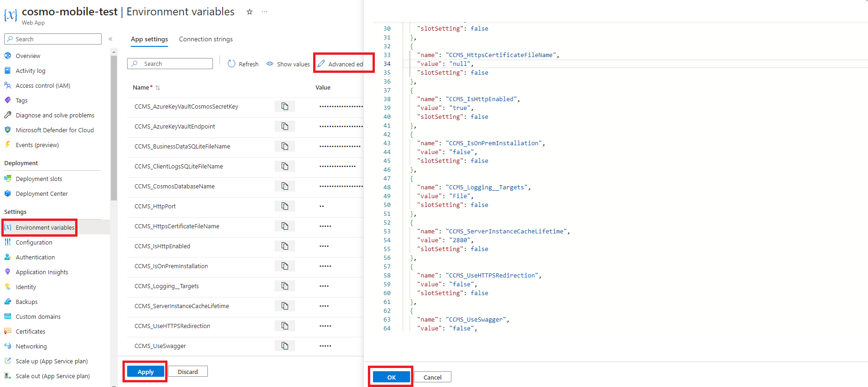Copy the CCMS_UseSwagger value
The width and height of the screenshot is (868, 387).
point(285,346)
